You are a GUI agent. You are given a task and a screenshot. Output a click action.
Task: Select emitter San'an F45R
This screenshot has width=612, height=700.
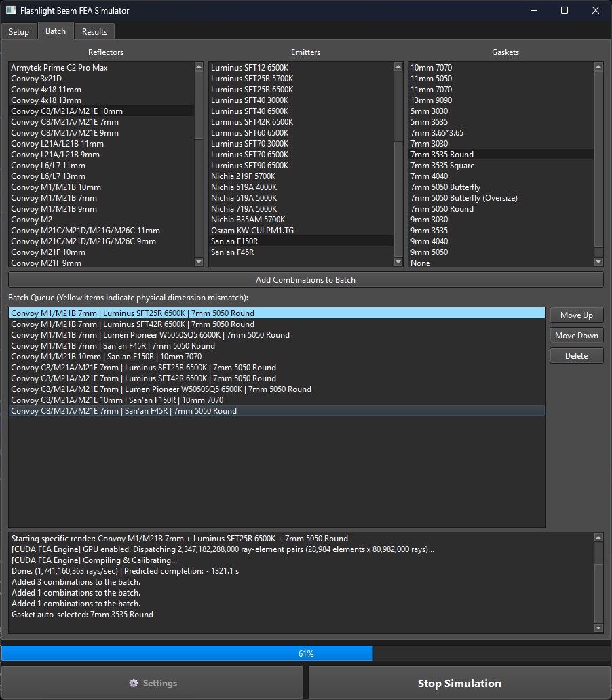click(x=301, y=252)
